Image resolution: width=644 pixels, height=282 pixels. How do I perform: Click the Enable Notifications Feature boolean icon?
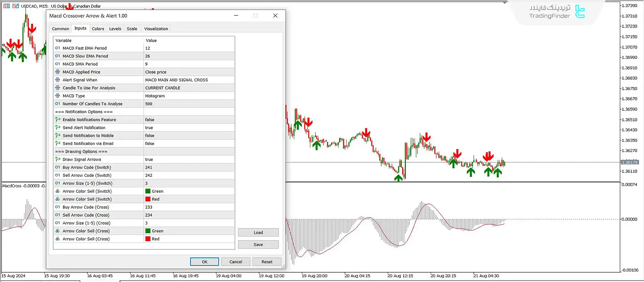(58, 120)
